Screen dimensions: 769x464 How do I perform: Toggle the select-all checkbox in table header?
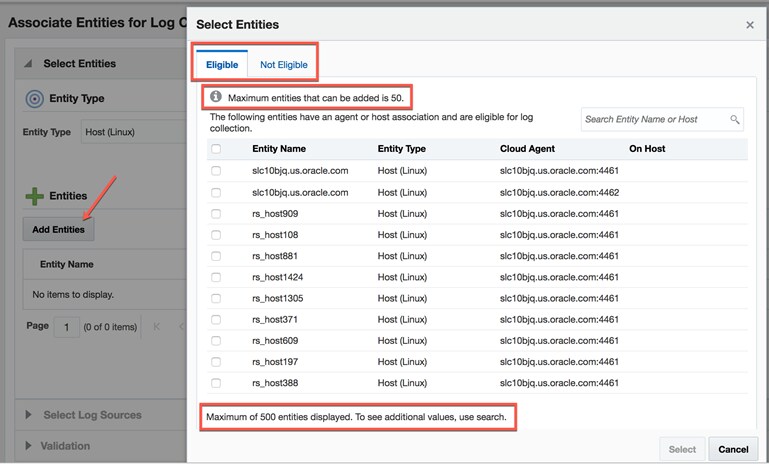click(216, 149)
